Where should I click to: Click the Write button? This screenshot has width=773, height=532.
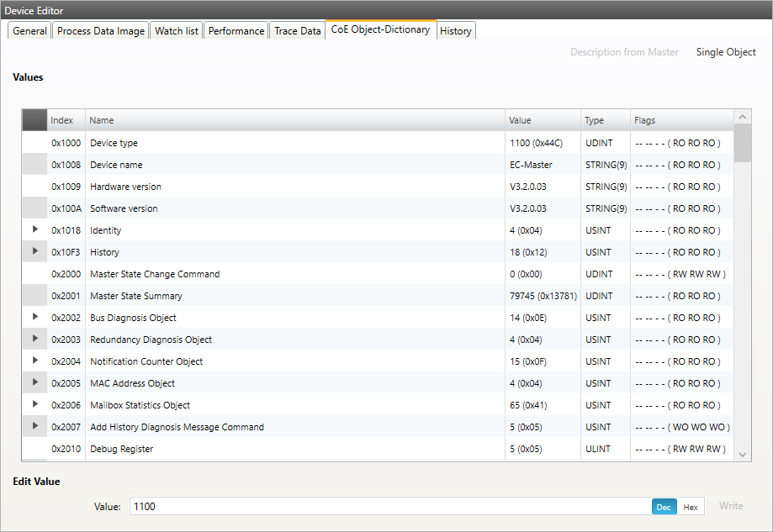[x=730, y=506]
